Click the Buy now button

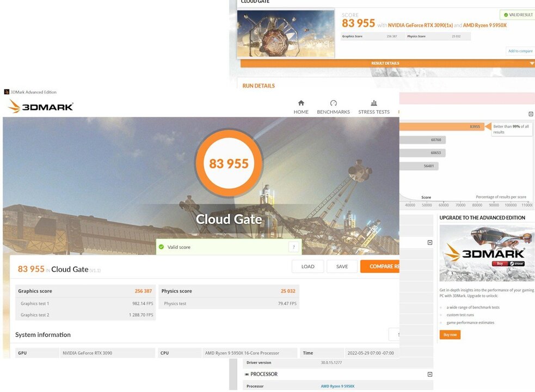click(450, 335)
